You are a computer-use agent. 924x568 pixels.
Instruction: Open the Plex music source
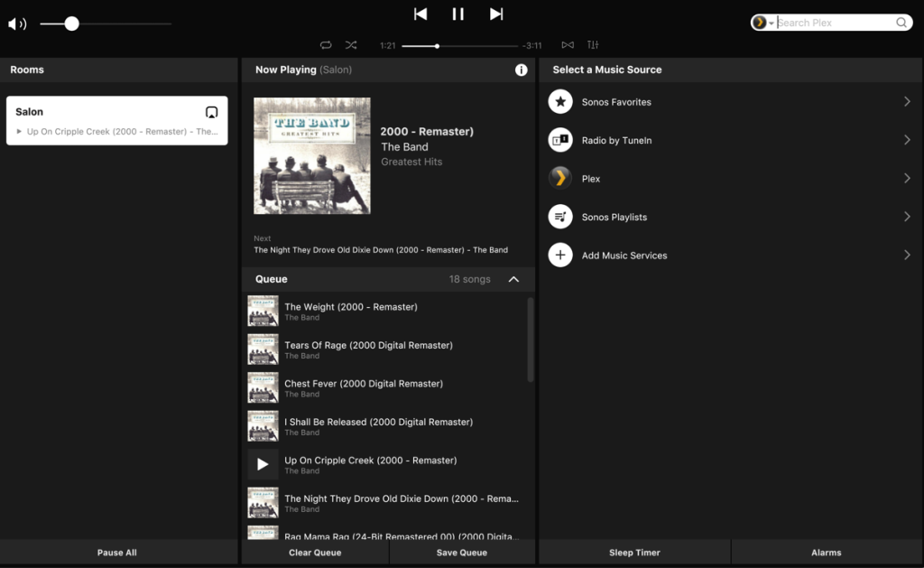731,179
